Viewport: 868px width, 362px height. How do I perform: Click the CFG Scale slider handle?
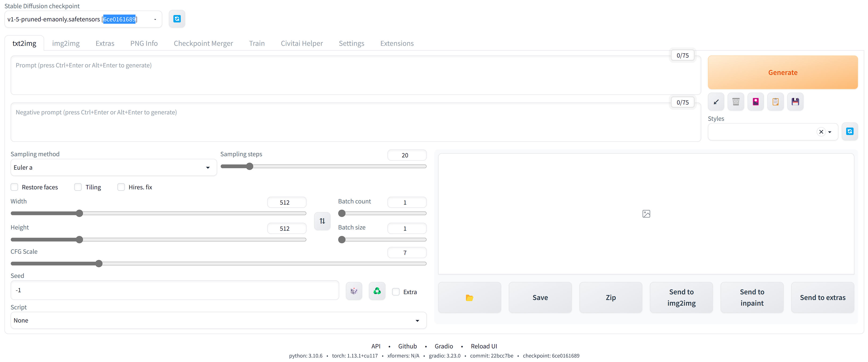tap(99, 264)
